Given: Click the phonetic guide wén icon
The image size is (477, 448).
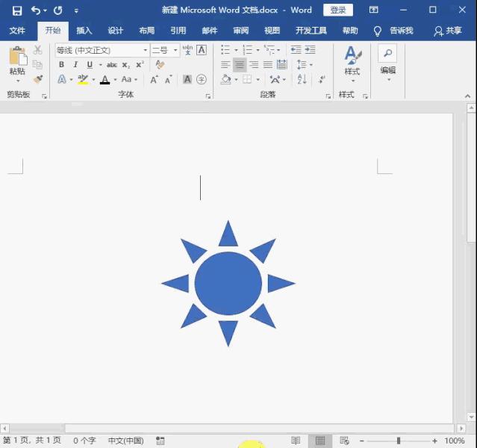Looking at the screenshot, I should [x=187, y=50].
